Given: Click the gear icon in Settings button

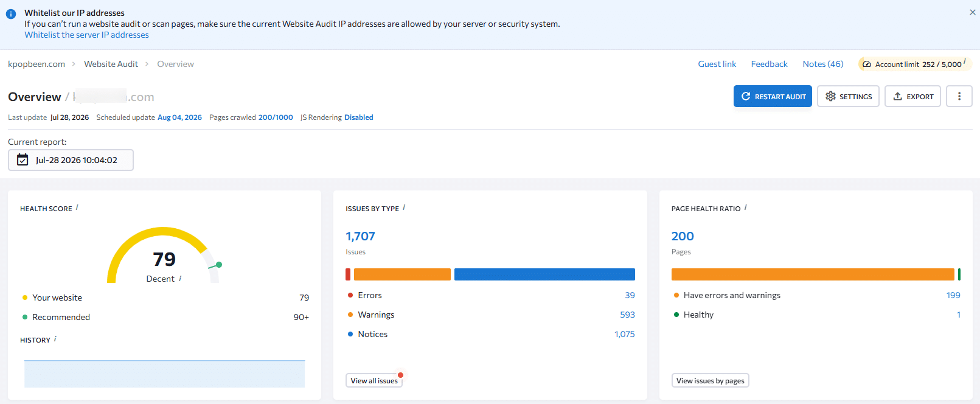Looking at the screenshot, I should [x=830, y=96].
